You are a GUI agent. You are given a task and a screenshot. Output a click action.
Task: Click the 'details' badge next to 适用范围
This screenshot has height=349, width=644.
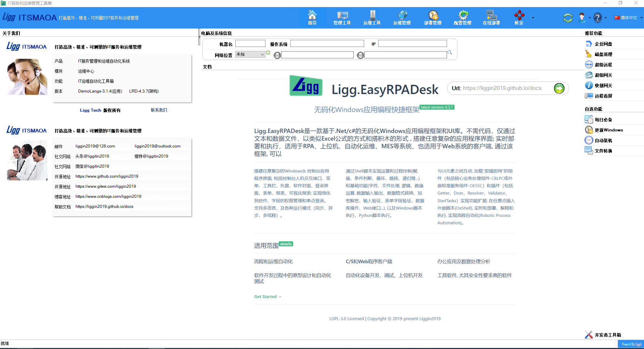[286, 244]
